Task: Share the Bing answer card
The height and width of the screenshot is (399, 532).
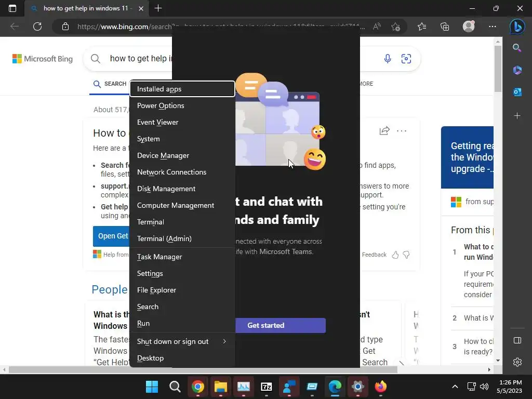Action: pos(384,130)
